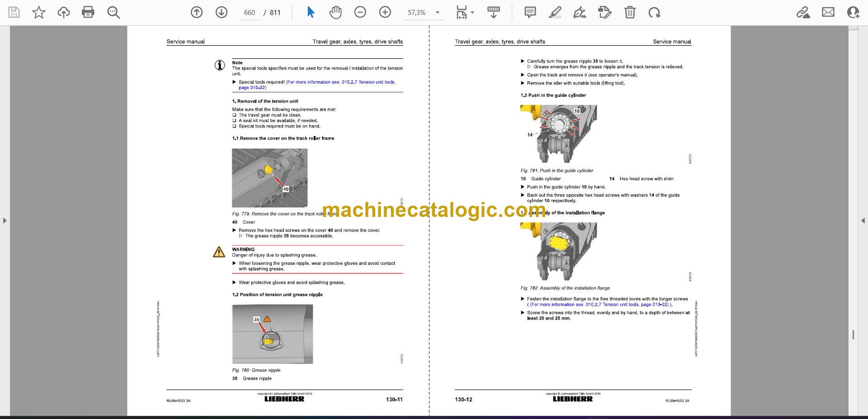Click the 'WARNING' heading text

click(x=243, y=250)
